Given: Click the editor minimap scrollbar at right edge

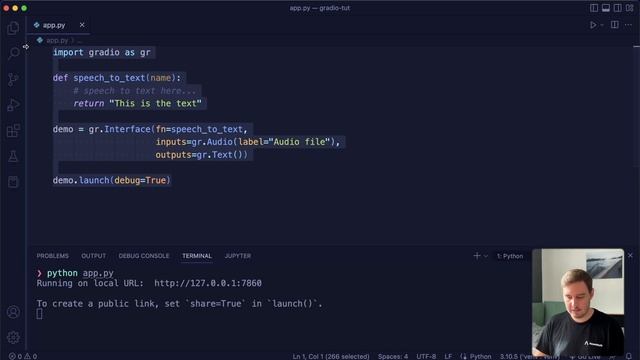Looking at the screenshot, I should tap(637, 106).
